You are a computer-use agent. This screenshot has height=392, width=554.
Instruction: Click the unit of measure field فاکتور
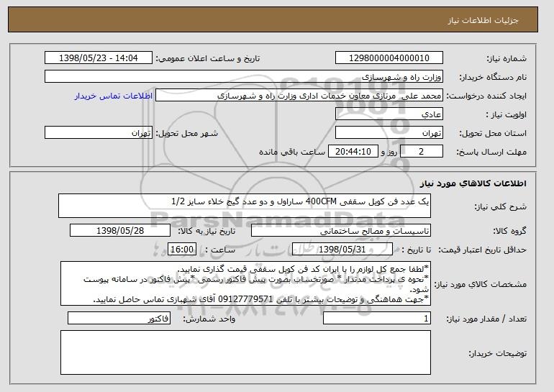119,318
